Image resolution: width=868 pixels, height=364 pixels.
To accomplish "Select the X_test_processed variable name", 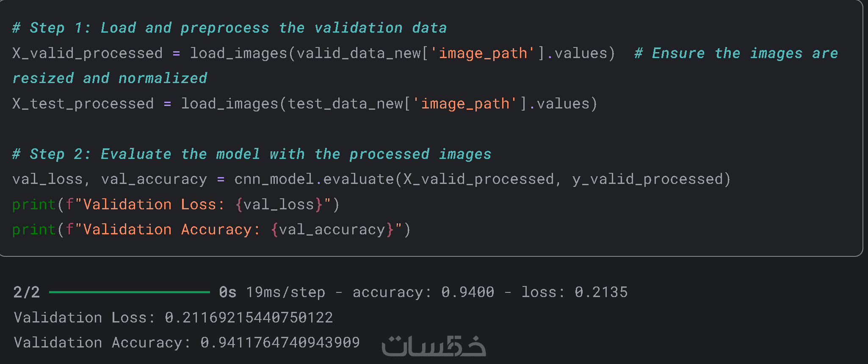I will pos(83,104).
